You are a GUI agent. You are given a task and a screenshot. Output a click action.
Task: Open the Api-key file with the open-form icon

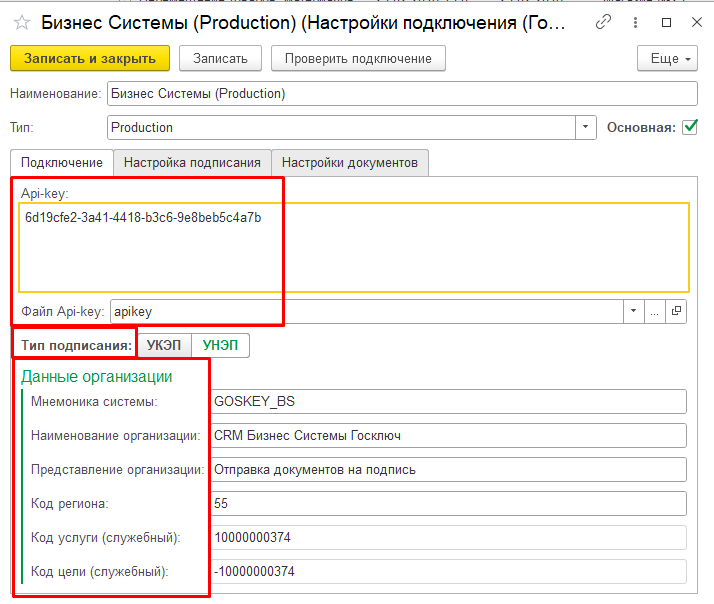[676, 311]
